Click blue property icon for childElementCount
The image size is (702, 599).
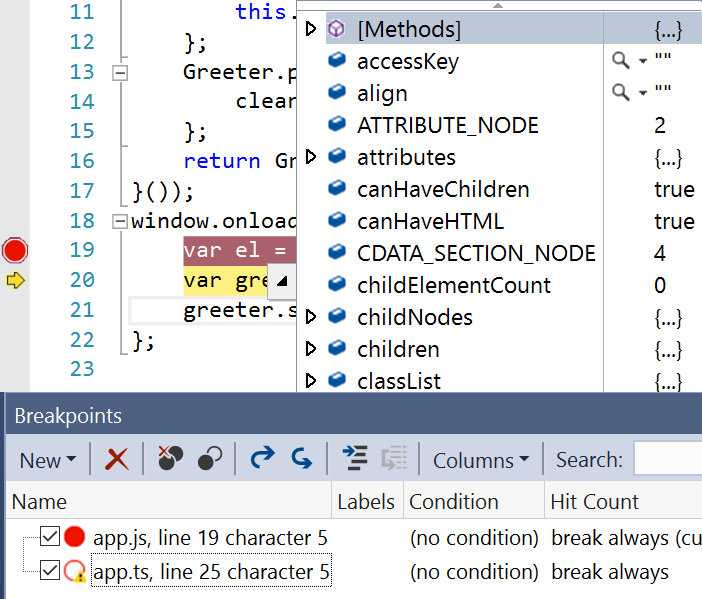[337, 284]
